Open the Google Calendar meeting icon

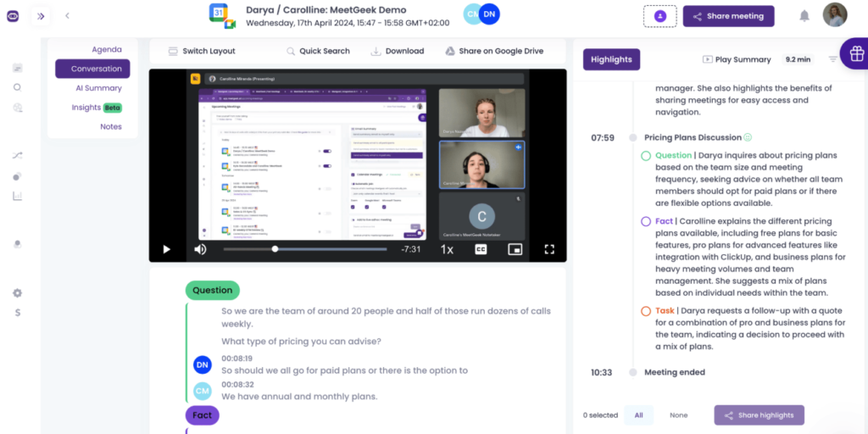point(223,16)
